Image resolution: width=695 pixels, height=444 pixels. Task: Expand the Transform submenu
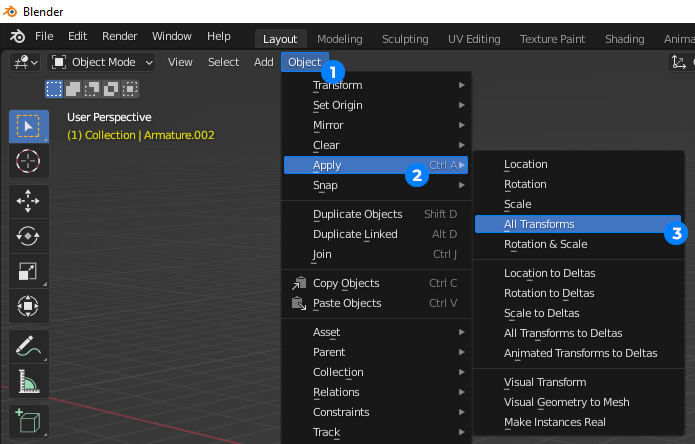click(x=376, y=85)
